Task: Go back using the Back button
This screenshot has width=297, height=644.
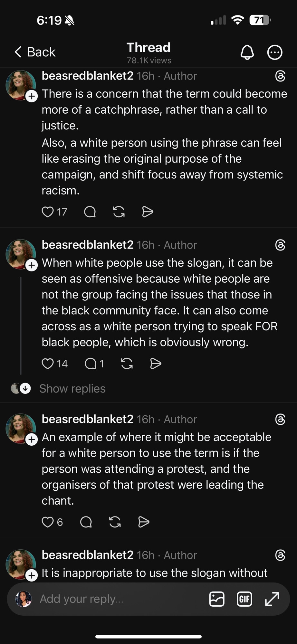Action: tap(35, 52)
